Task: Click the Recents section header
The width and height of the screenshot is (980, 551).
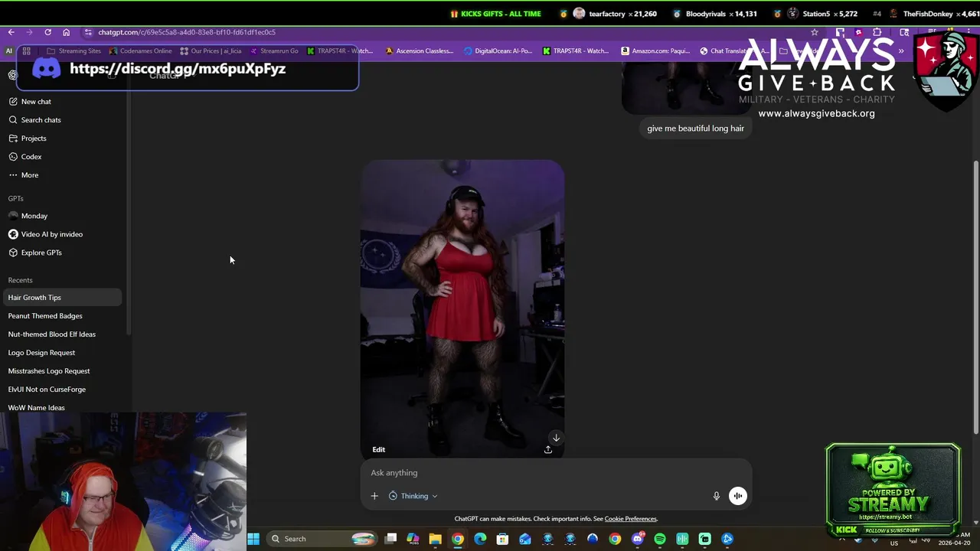Action: pyautogui.click(x=20, y=280)
